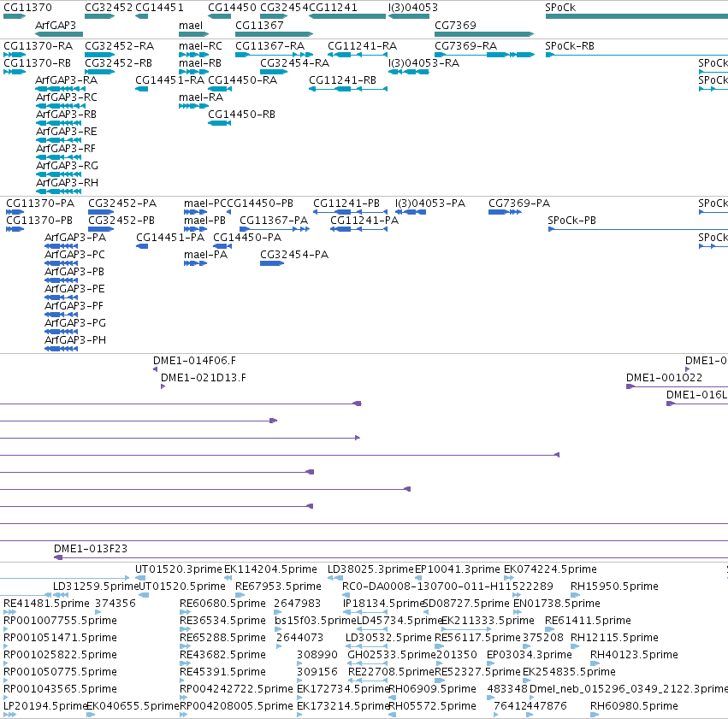Select protein CG11367-PA label
Viewport: 728px width, 719px height.
[274, 220]
